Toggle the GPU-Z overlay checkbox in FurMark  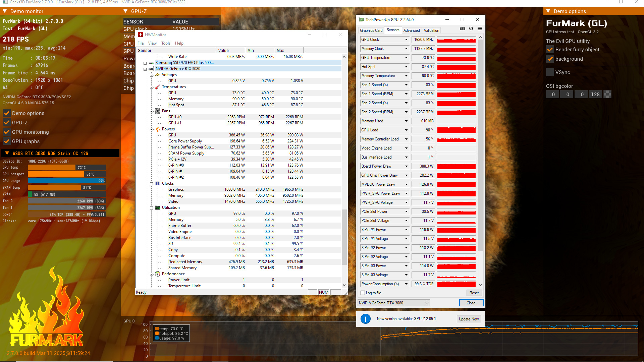click(x=6, y=123)
